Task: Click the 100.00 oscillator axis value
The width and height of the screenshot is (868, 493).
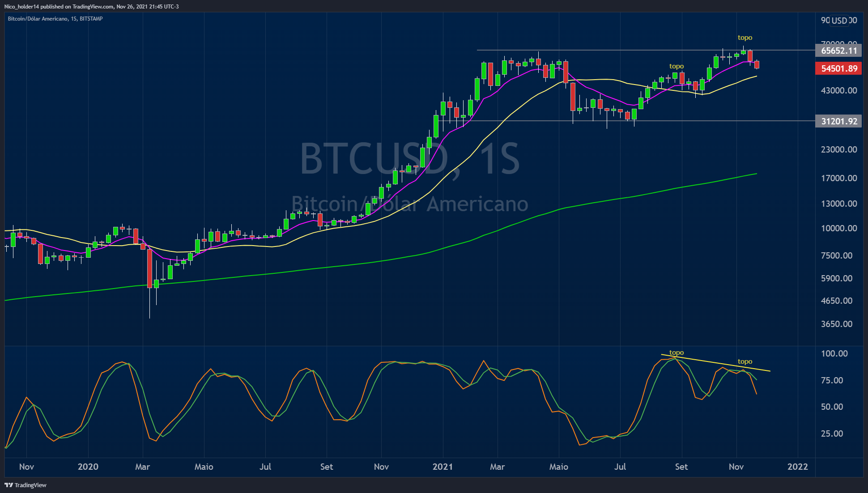Action: 834,353
